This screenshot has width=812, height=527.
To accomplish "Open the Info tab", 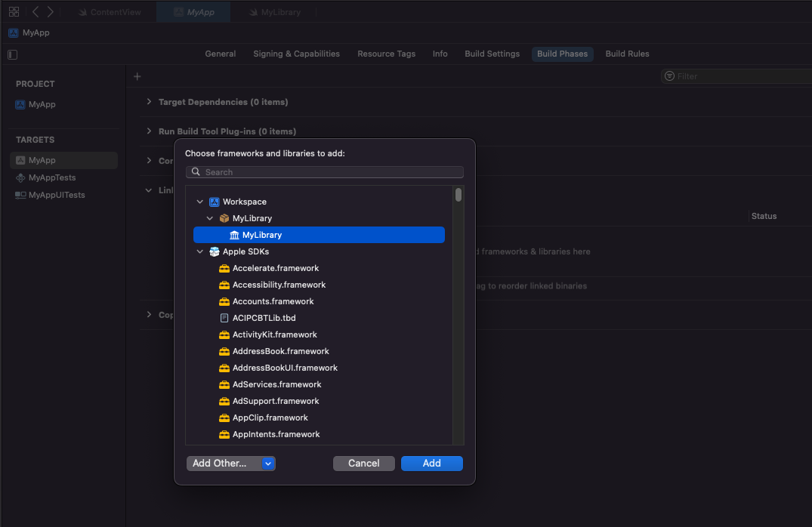I will pos(440,54).
